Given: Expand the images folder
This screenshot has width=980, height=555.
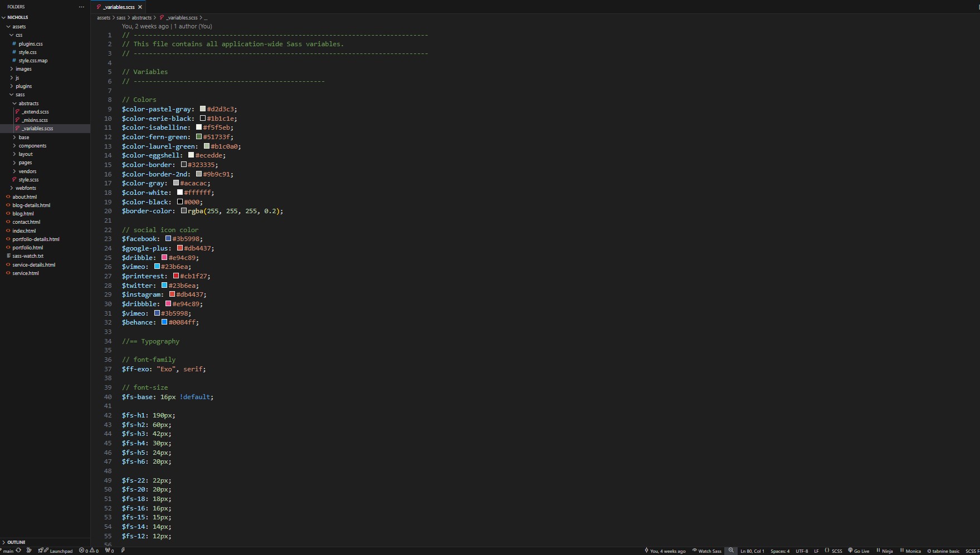Looking at the screenshot, I should coord(23,69).
